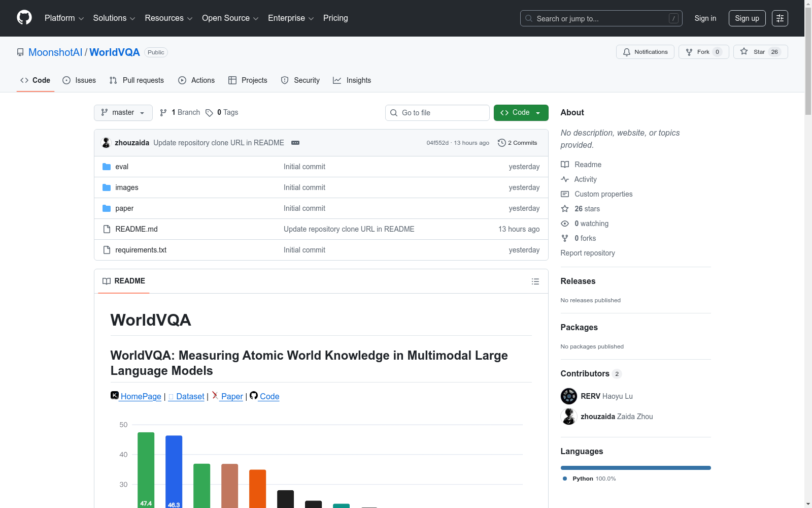
Task: Switch to the Actions tab
Action: [196, 80]
